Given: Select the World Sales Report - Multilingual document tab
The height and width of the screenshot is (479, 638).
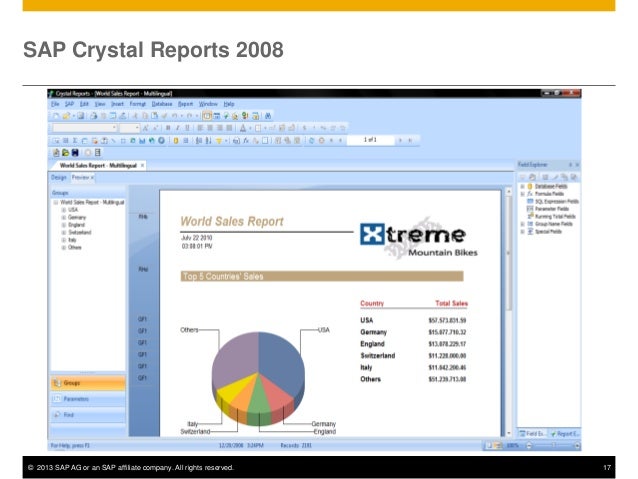Looking at the screenshot, I should coord(98,166).
